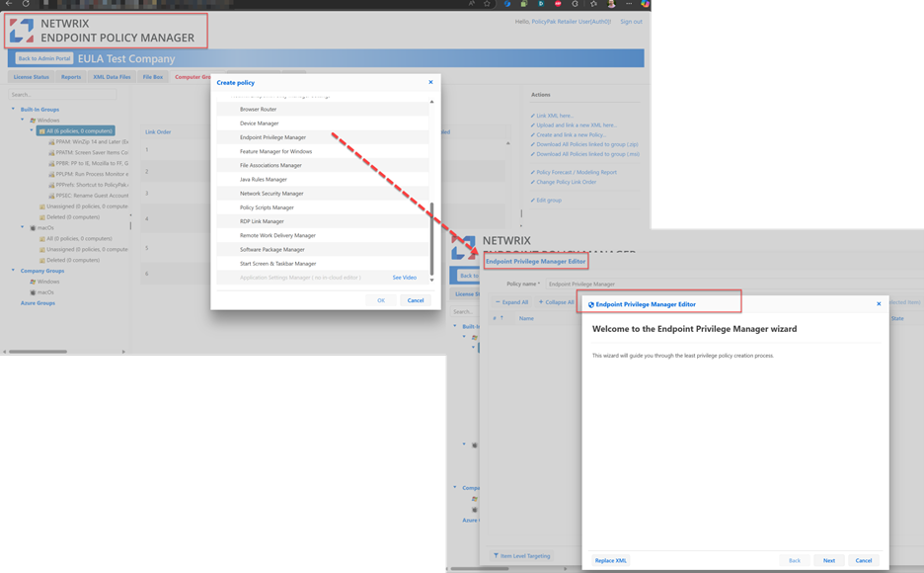Screen dimensions: 924x573
Task: Collapse the macOs node under Built-In Groups
Action: pyautogui.click(x=24, y=227)
